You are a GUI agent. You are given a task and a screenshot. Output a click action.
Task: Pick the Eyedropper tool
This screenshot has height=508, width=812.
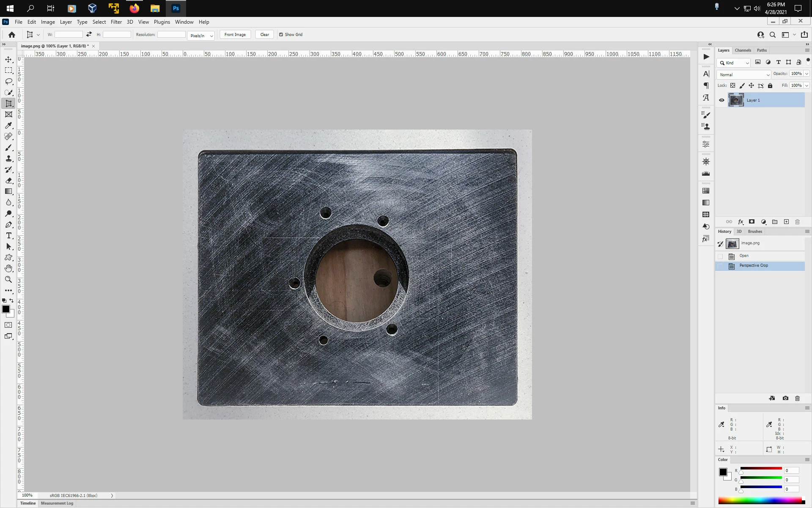8,125
